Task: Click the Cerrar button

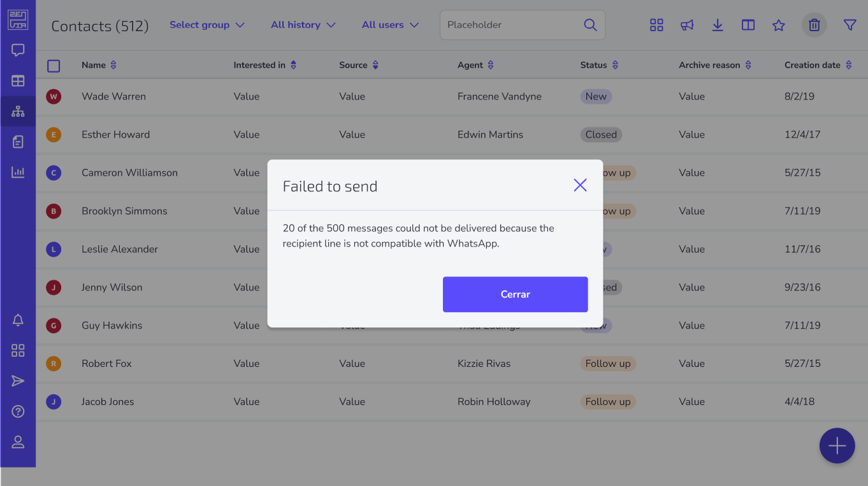Action: coord(515,294)
